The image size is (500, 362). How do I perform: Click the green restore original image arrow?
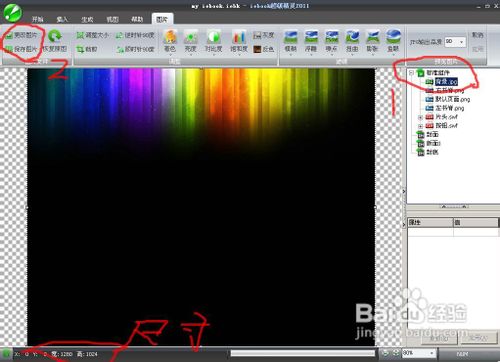pyautogui.click(x=55, y=36)
